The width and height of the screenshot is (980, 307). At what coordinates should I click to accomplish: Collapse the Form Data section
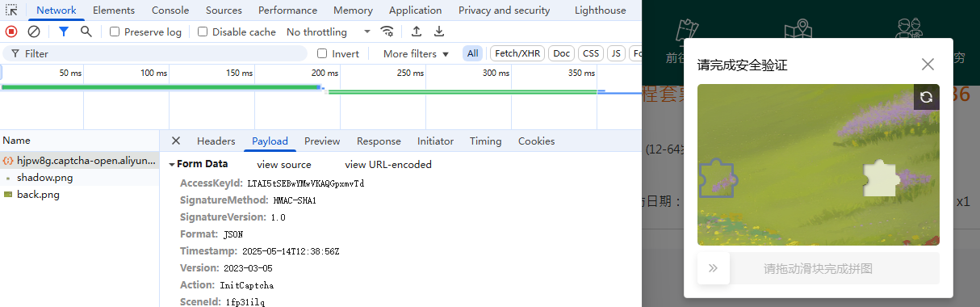coord(173,164)
